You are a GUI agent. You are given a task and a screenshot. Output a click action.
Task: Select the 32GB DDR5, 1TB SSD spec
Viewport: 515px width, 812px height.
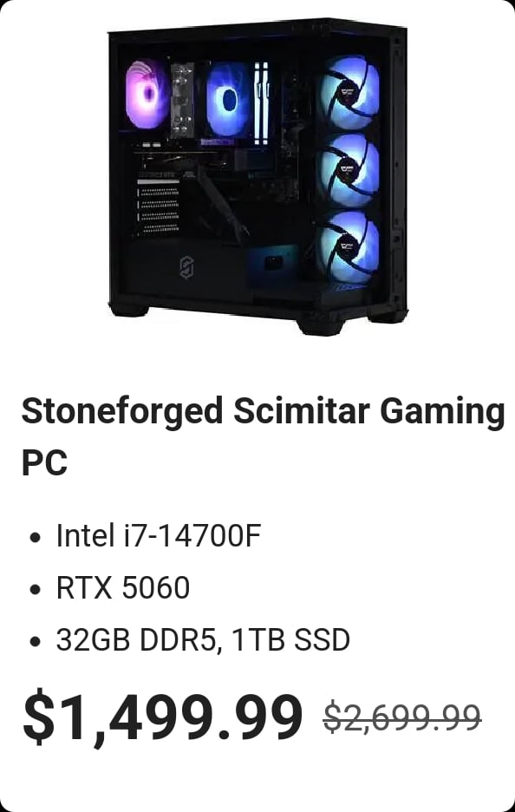[203, 640]
